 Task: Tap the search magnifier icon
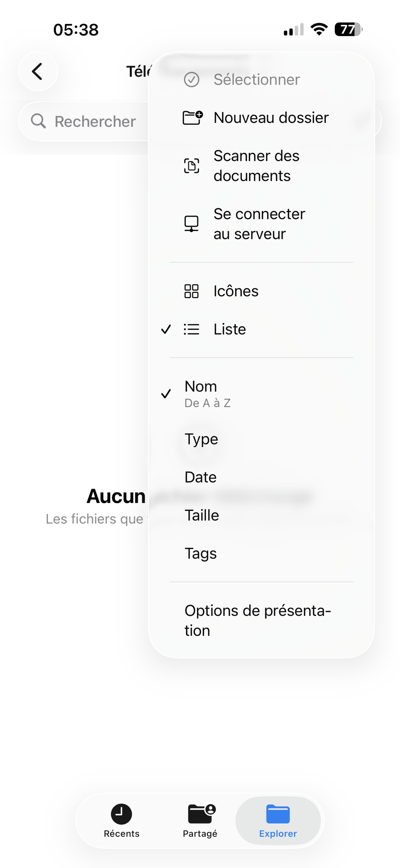pyautogui.click(x=39, y=121)
